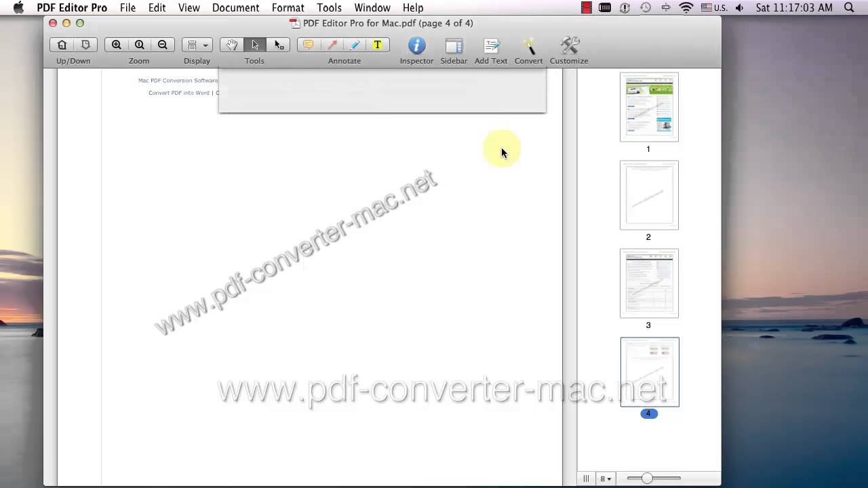Open the View menu
The image size is (868, 488).
pyautogui.click(x=189, y=7)
